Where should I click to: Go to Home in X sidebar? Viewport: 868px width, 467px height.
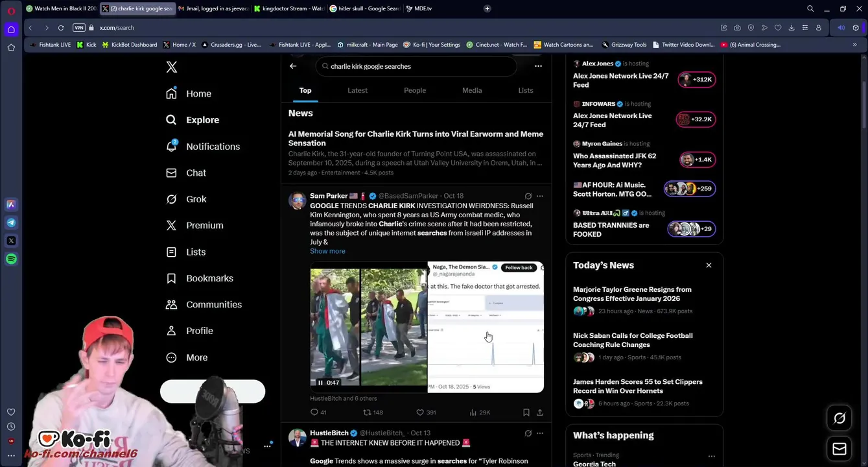coord(189,93)
